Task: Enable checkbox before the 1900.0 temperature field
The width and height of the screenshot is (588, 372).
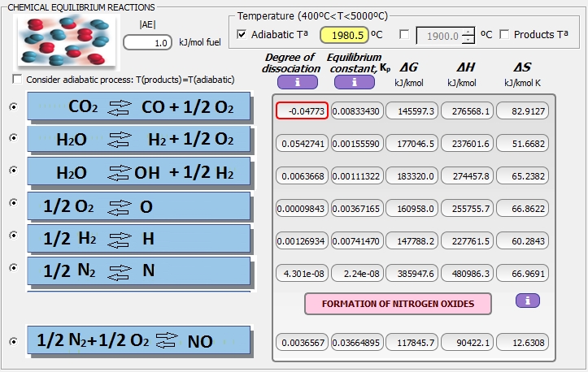Action: click(x=404, y=34)
